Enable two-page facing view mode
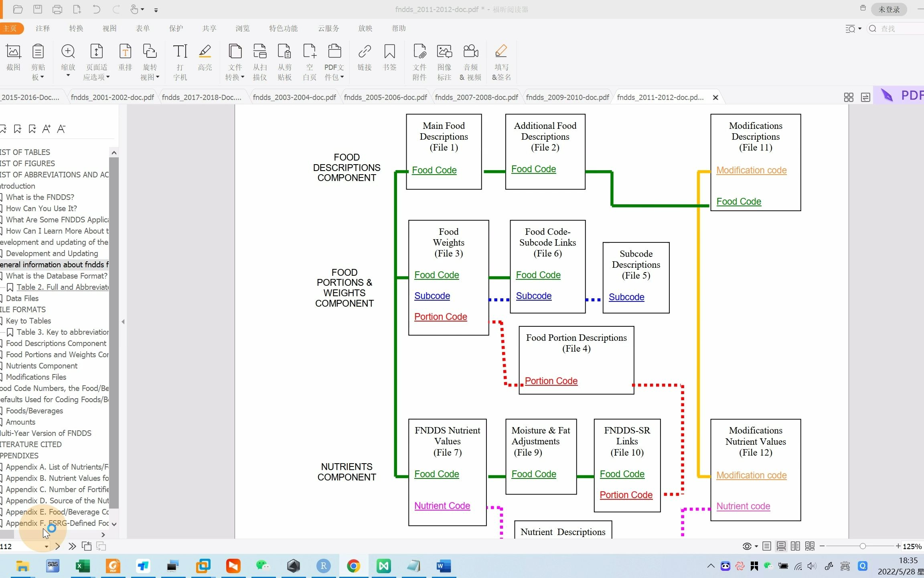 [795, 546]
